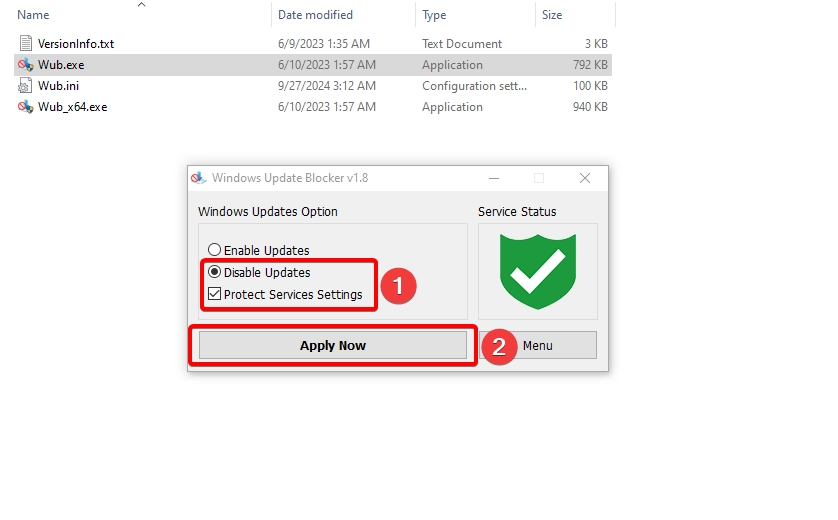Viewport: 838px width, 520px height.
Task: Select the Wub.exe file name
Action: tap(61, 65)
